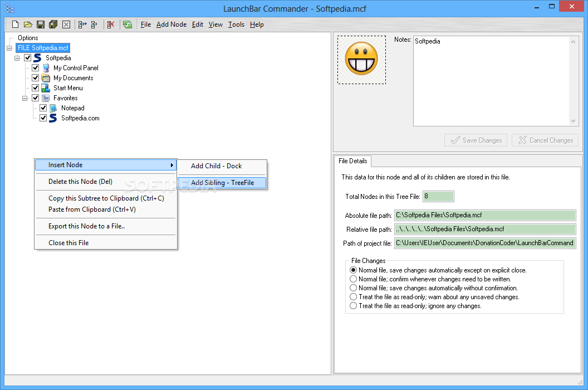The width and height of the screenshot is (588, 390).
Task: Collapse the FILE Softpedia.mcf tree node
Action: tap(9, 48)
